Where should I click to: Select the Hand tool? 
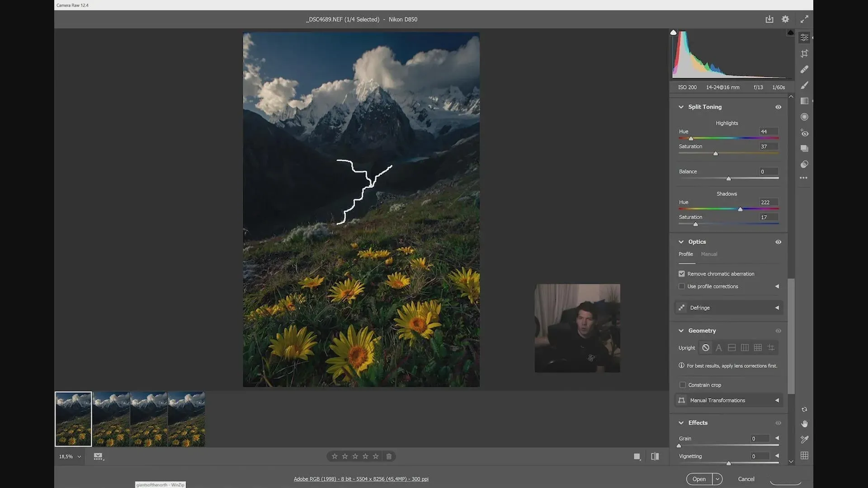click(x=804, y=424)
